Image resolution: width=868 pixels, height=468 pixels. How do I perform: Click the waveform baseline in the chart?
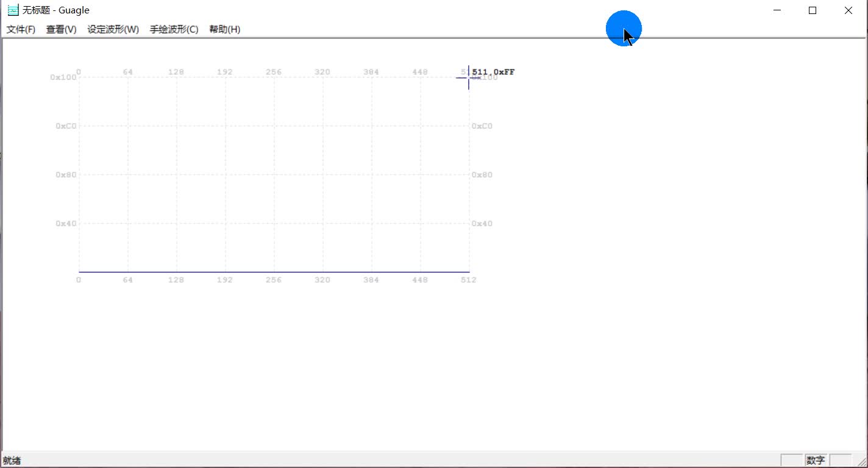[x=274, y=272]
